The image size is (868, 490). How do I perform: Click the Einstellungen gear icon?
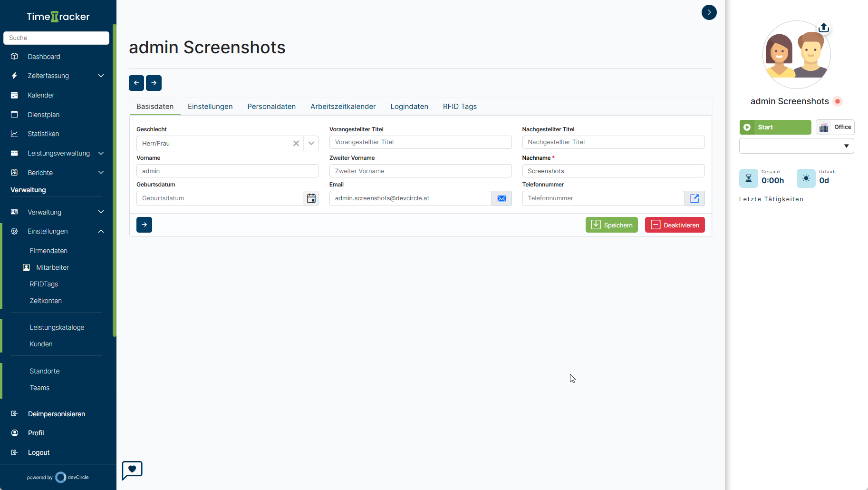pyautogui.click(x=14, y=231)
